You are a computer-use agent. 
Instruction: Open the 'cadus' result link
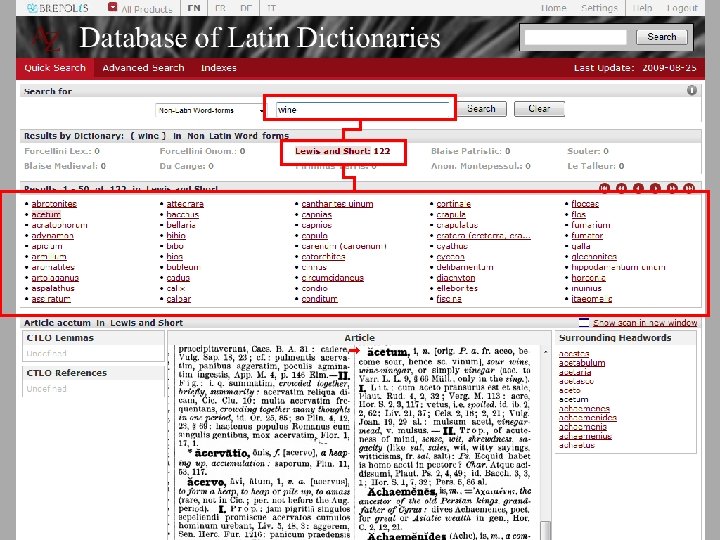pyautogui.click(x=178, y=278)
